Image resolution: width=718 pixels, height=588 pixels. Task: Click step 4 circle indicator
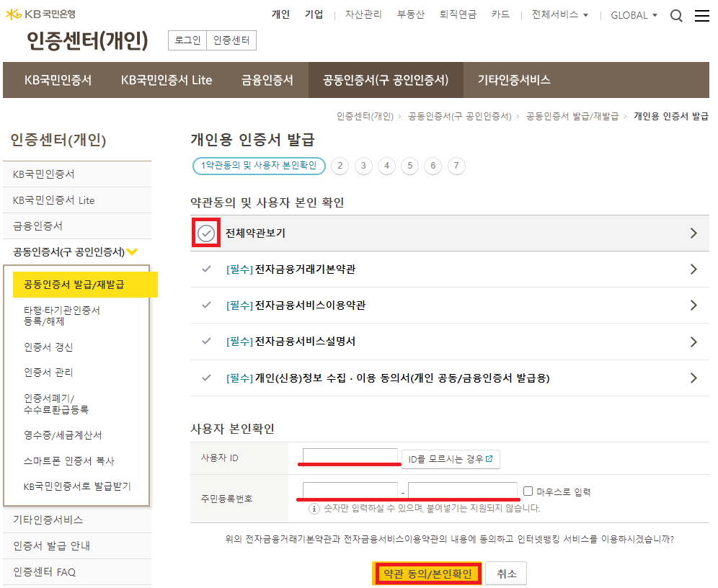click(386, 166)
